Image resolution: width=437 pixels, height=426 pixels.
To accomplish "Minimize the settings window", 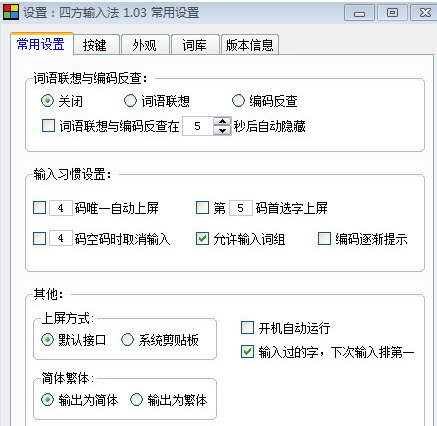I will click(x=359, y=13).
